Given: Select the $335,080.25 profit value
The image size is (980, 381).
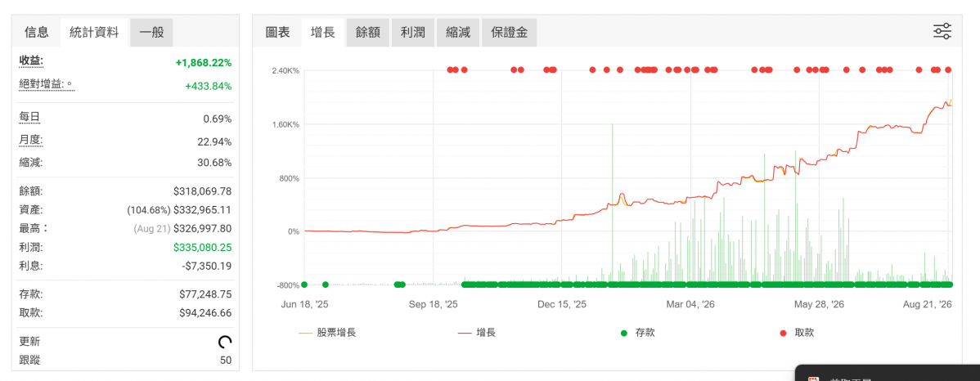Looking at the screenshot, I should pos(203,248).
